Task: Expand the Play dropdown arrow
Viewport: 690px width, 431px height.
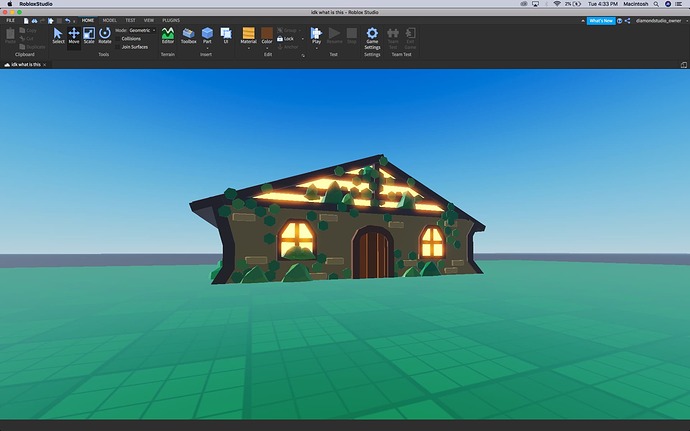Action: (316, 48)
